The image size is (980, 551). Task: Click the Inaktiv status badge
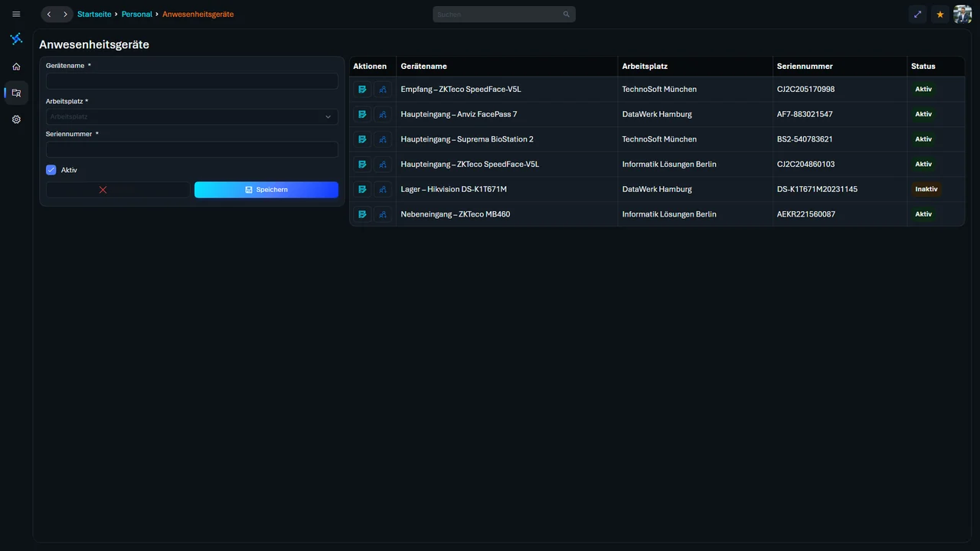pos(926,189)
